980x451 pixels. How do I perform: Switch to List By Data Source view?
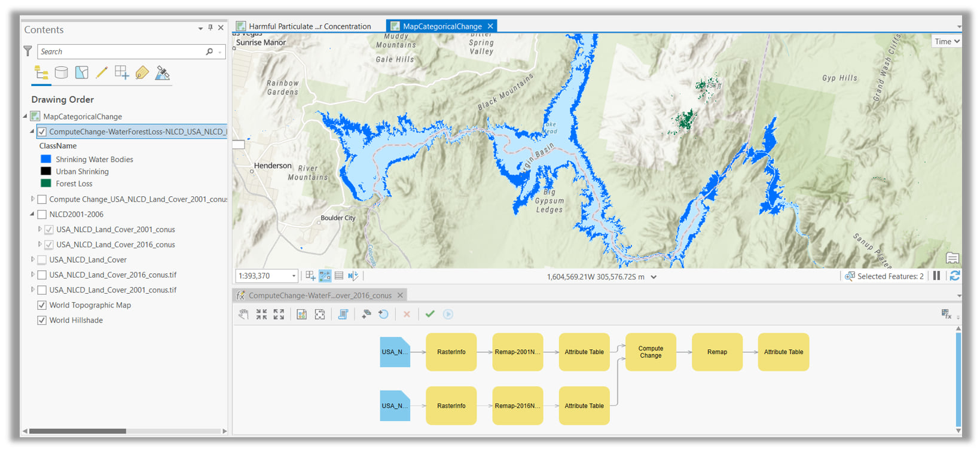click(x=61, y=73)
